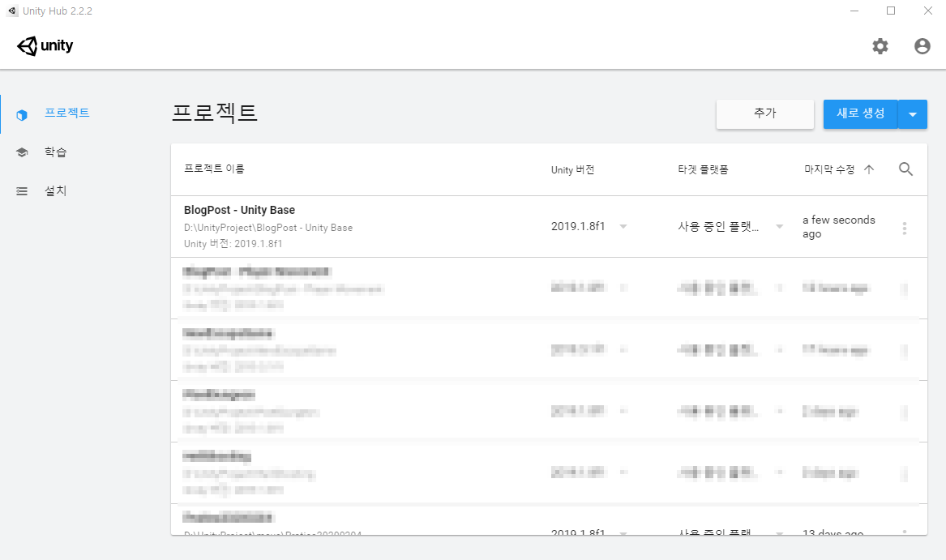Open the settings gear in the header
Screen dimensions: 946x560
(880, 46)
